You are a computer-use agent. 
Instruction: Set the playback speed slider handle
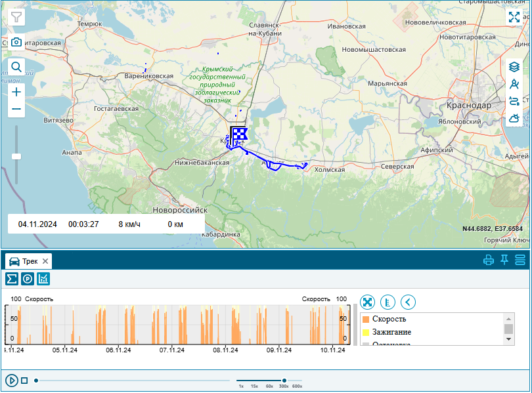click(x=284, y=381)
